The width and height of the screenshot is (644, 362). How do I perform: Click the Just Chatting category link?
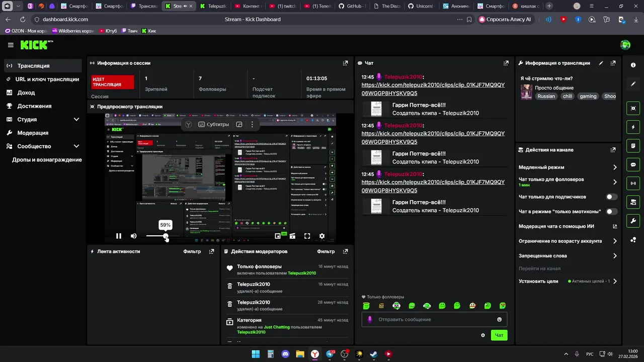click(x=277, y=327)
